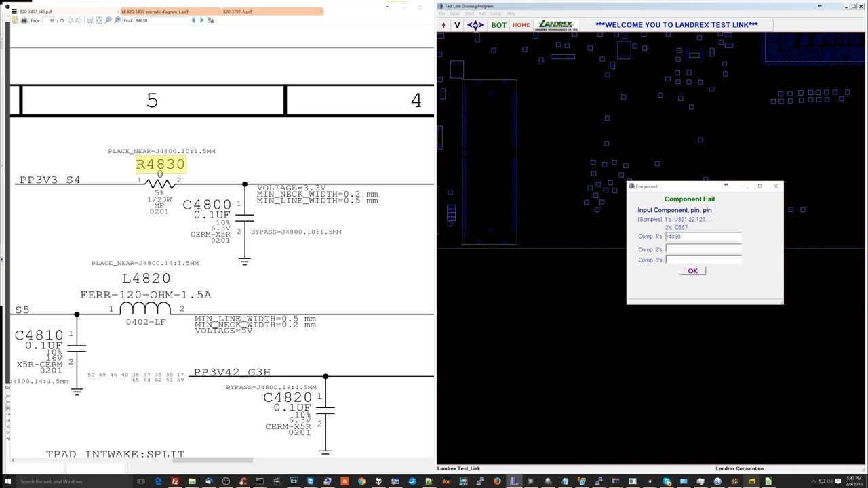The height and width of the screenshot is (488, 868).
Task: Zoom out with the magnifier minus icon
Action: pos(108,20)
